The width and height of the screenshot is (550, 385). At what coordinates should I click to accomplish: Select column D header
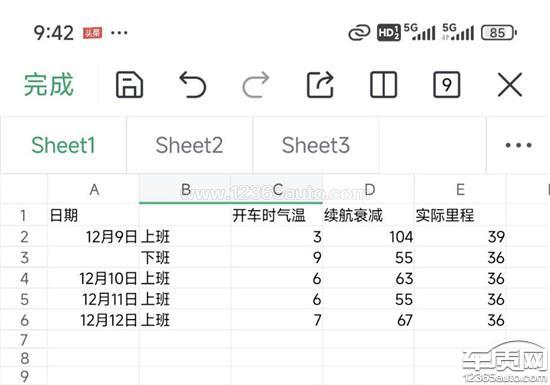368,189
